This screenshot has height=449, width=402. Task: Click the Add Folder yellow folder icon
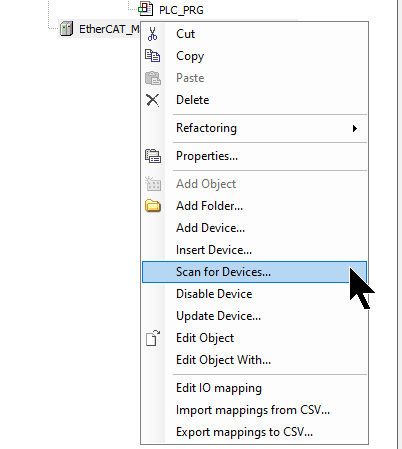[x=153, y=206]
